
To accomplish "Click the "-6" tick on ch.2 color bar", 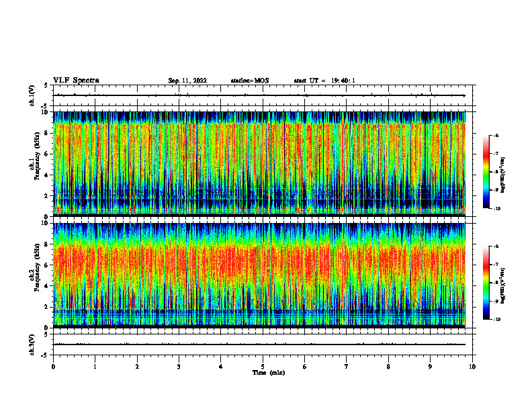I will pos(496,246).
